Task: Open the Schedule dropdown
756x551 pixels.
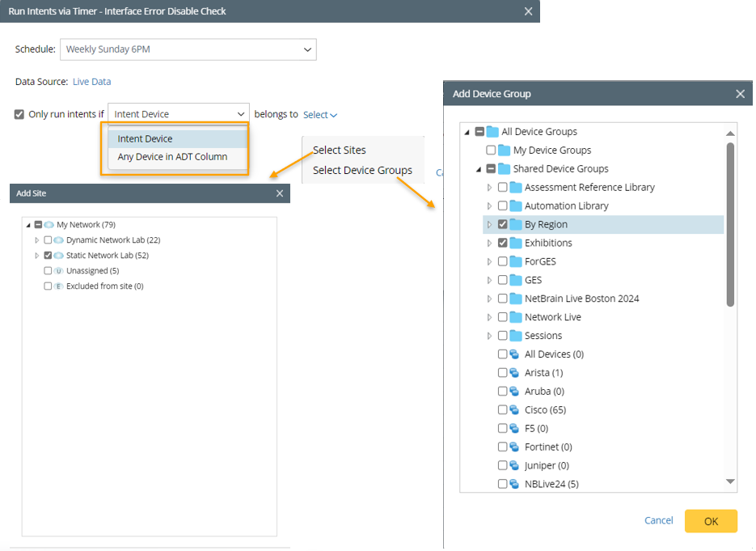Action: pos(188,49)
